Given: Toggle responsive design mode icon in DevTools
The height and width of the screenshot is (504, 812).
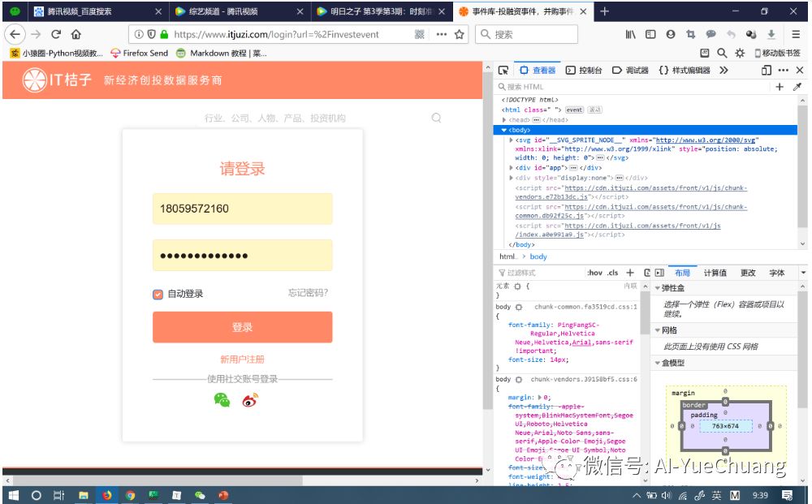Looking at the screenshot, I should coord(766,71).
